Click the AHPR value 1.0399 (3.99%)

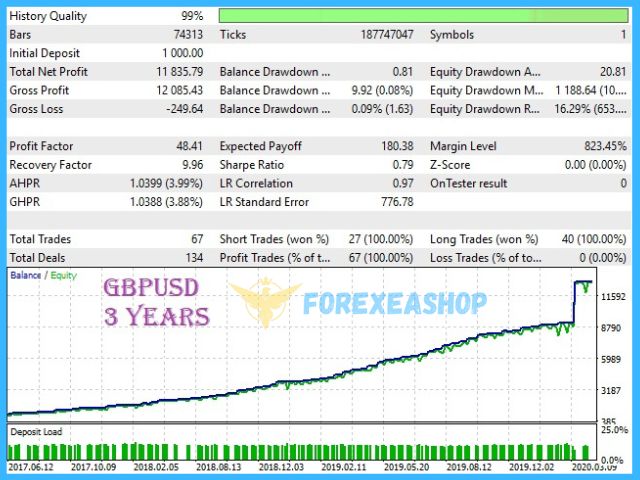tap(167, 184)
